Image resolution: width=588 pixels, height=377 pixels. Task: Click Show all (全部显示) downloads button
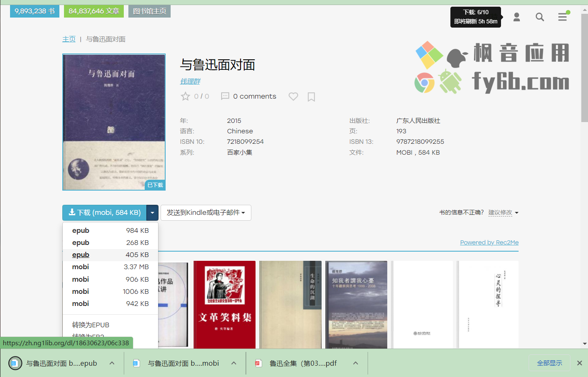pos(550,363)
